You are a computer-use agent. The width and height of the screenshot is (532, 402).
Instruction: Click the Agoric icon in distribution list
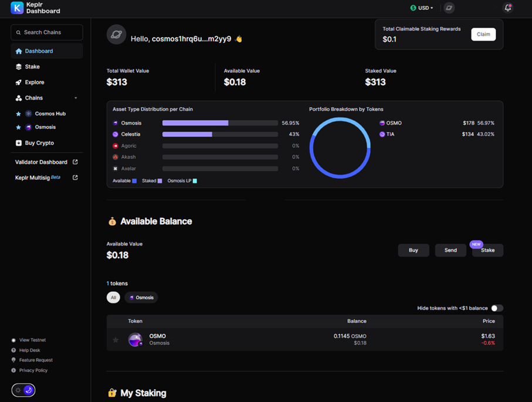[116, 146]
